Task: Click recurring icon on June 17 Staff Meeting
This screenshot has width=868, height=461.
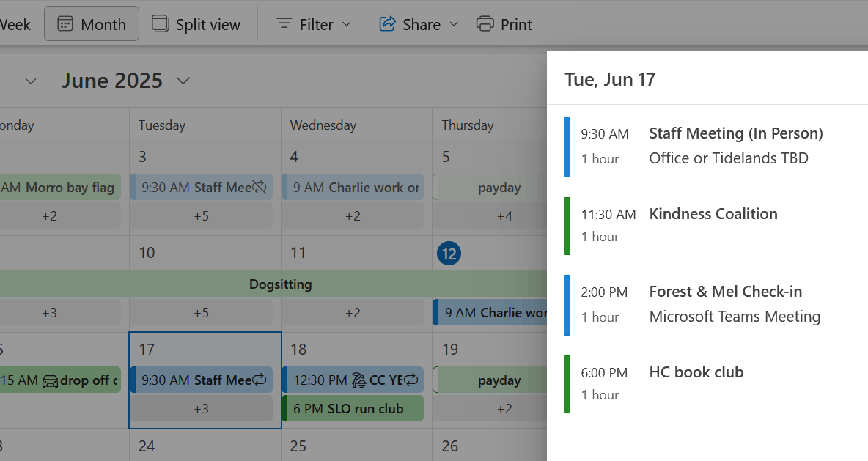Action: click(259, 380)
